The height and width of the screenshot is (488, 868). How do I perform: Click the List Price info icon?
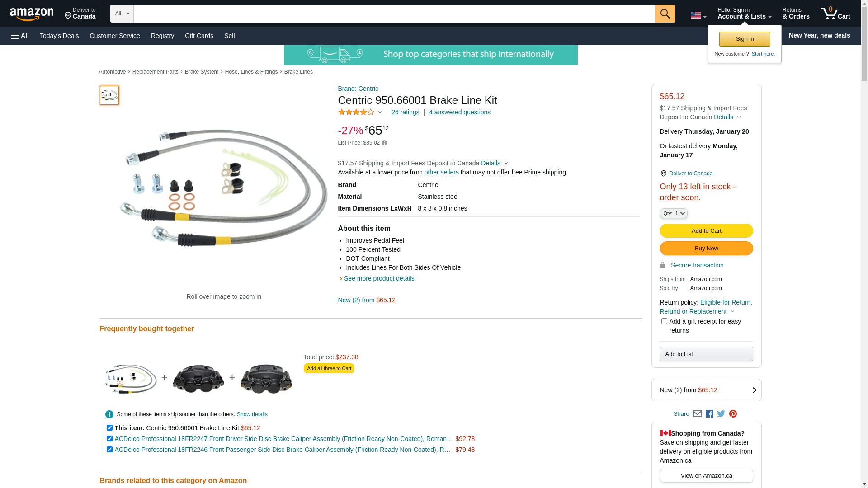tap(384, 143)
